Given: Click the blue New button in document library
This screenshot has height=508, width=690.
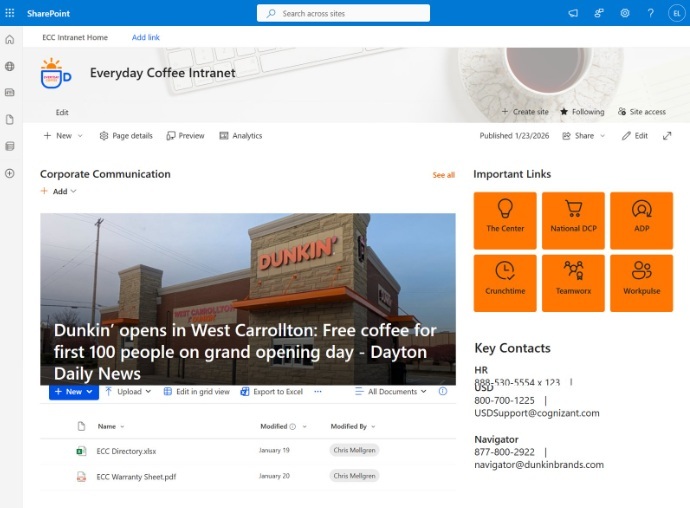Looking at the screenshot, I should click(x=74, y=391).
